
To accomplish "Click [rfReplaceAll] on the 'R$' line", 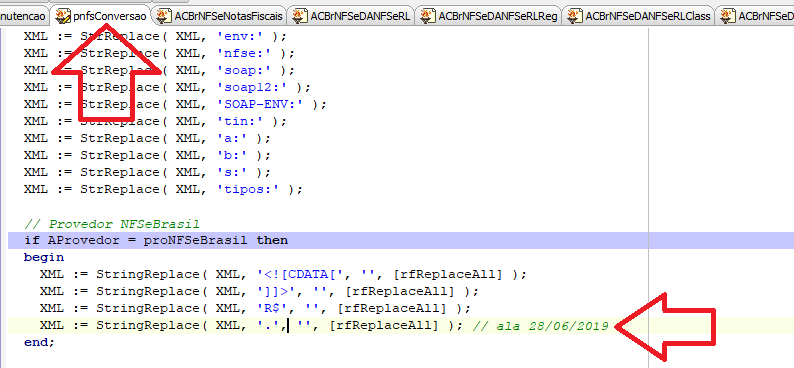I will tap(391, 308).
